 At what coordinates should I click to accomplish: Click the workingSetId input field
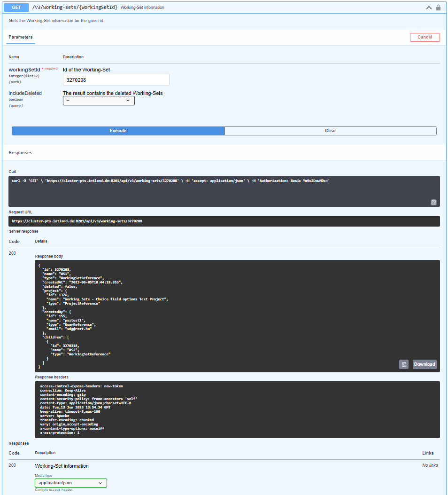[116, 80]
